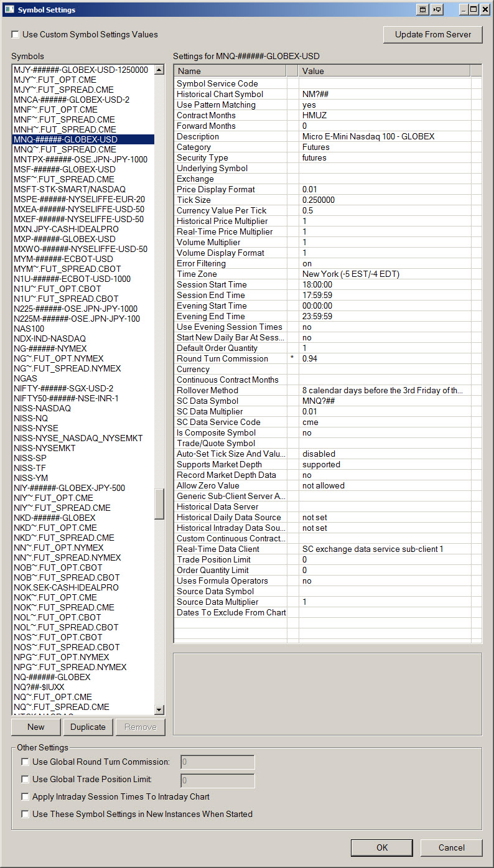The width and height of the screenshot is (494, 868).
Task: Check Apply Intraday Session Times To Intraday Chart
Action: pyautogui.click(x=25, y=796)
